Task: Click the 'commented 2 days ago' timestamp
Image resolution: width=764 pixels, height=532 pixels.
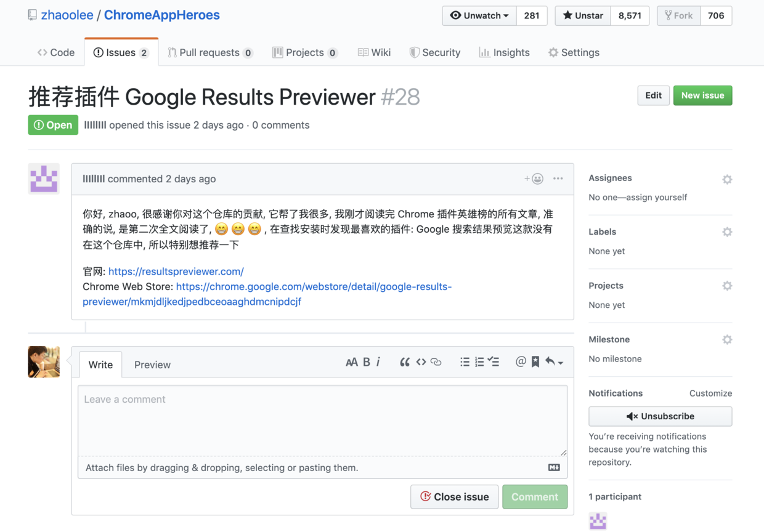Action: coord(162,179)
